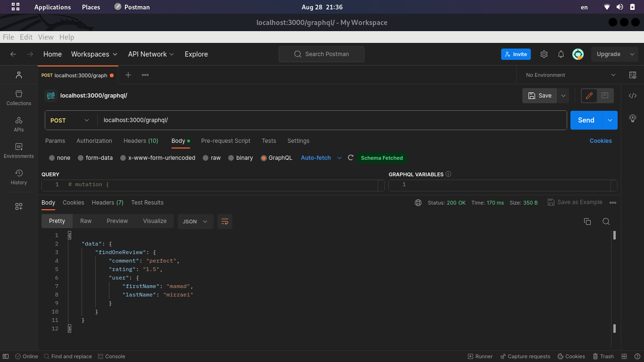644x362 pixels.
Task: Open the Send options arrow
Action: click(x=610, y=120)
